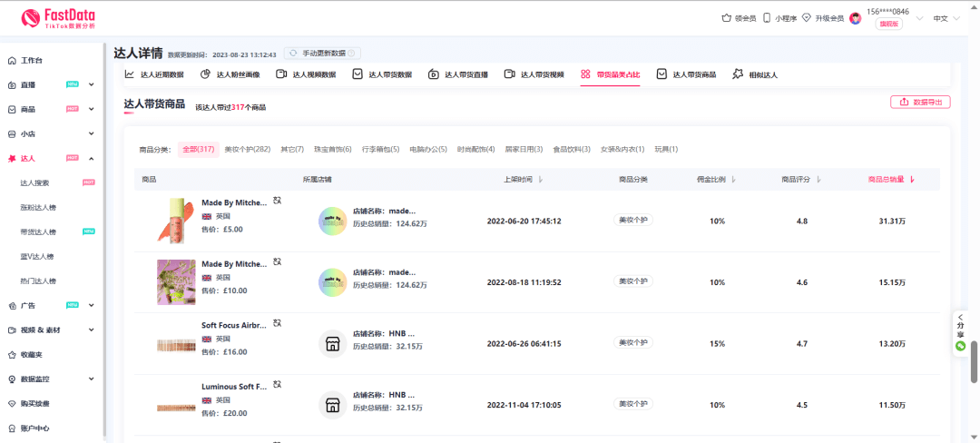The height and width of the screenshot is (443, 980).
Task: Open 达人搜索 in sidebar
Action: point(34,183)
